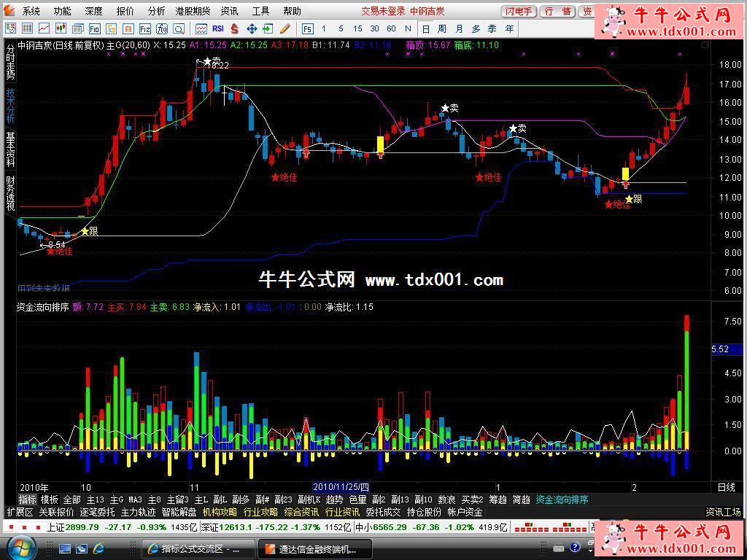Open the 指标公式交流区 taskbar window

point(198,549)
